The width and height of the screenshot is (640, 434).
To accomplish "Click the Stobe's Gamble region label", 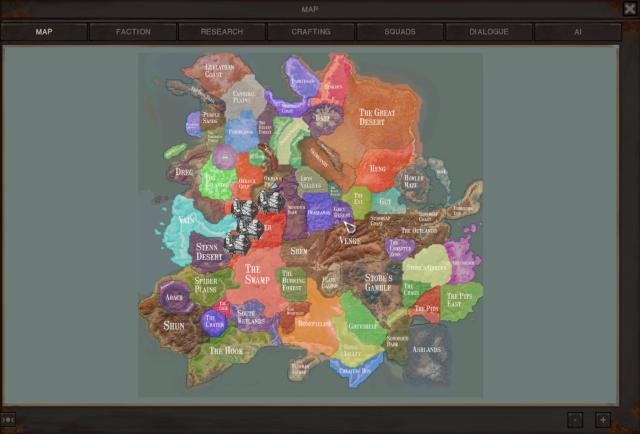I will 378,282.
